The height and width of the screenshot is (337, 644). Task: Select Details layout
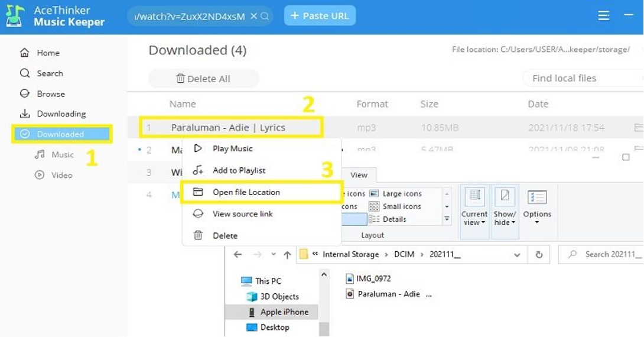[x=388, y=219]
